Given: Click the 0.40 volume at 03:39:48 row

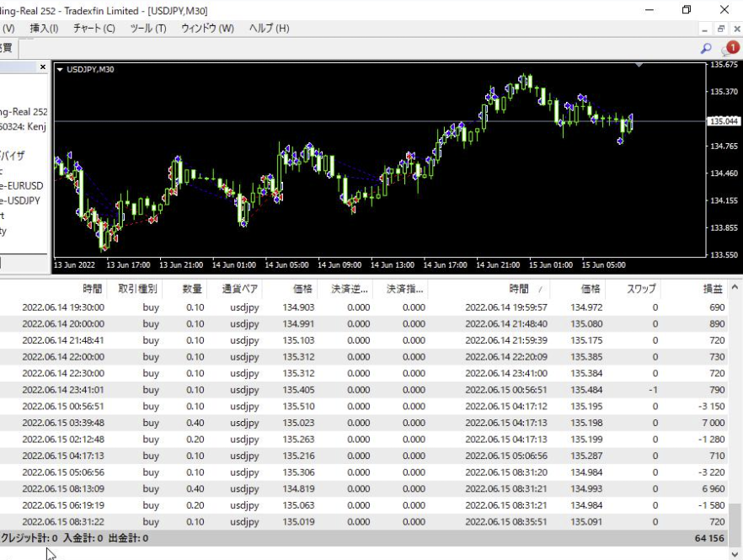Looking at the screenshot, I should (x=195, y=423).
